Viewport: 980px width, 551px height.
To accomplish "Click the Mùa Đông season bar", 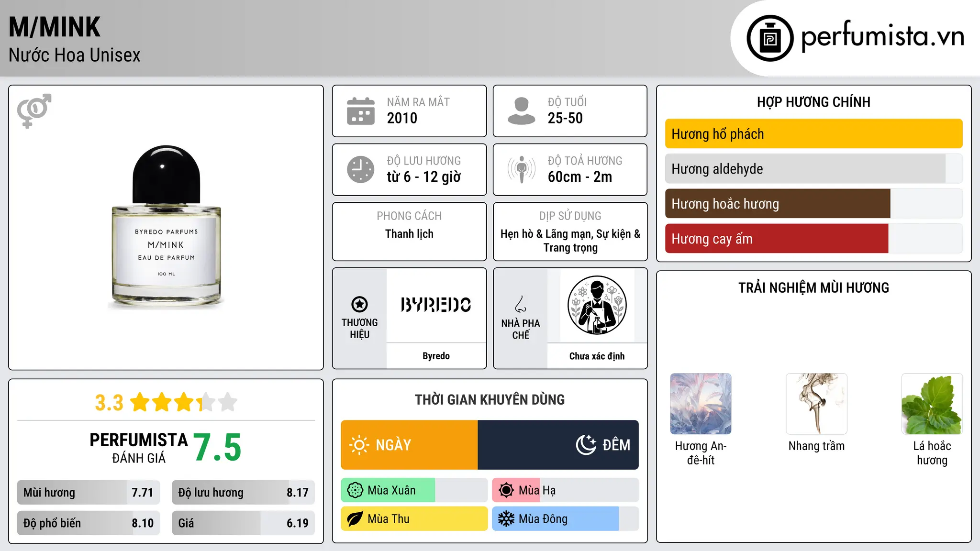I will coord(565,519).
